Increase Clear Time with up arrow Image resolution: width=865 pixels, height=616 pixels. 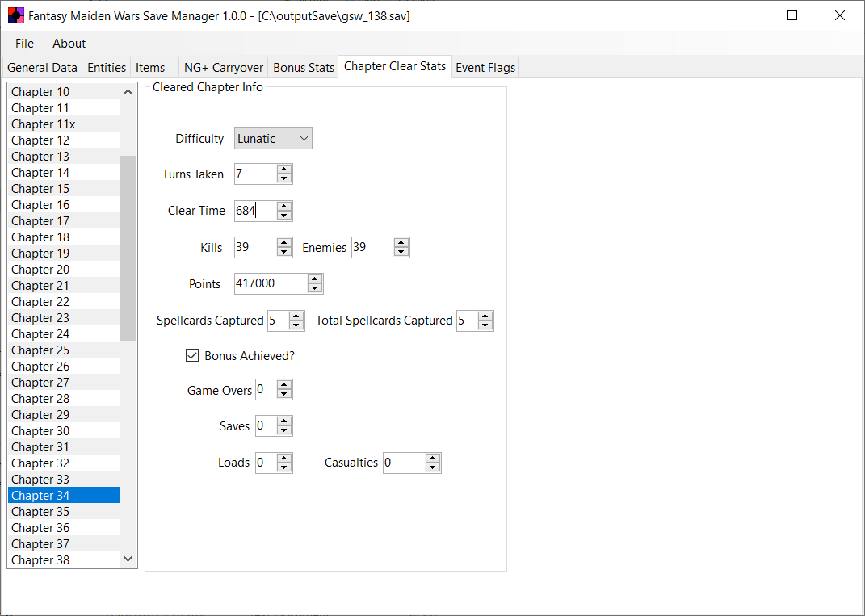click(284, 206)
